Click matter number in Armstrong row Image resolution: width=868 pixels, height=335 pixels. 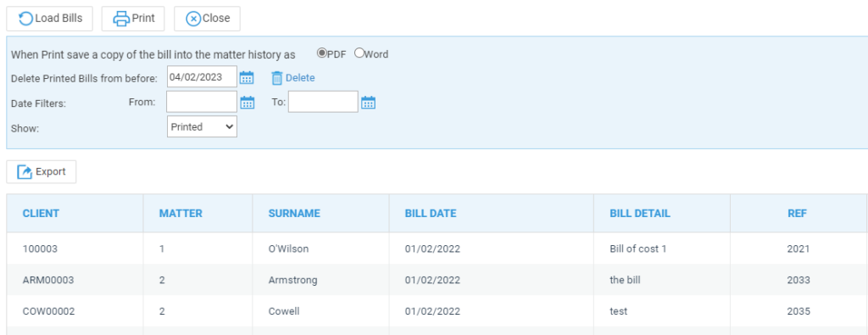click(x=162, y=280)
